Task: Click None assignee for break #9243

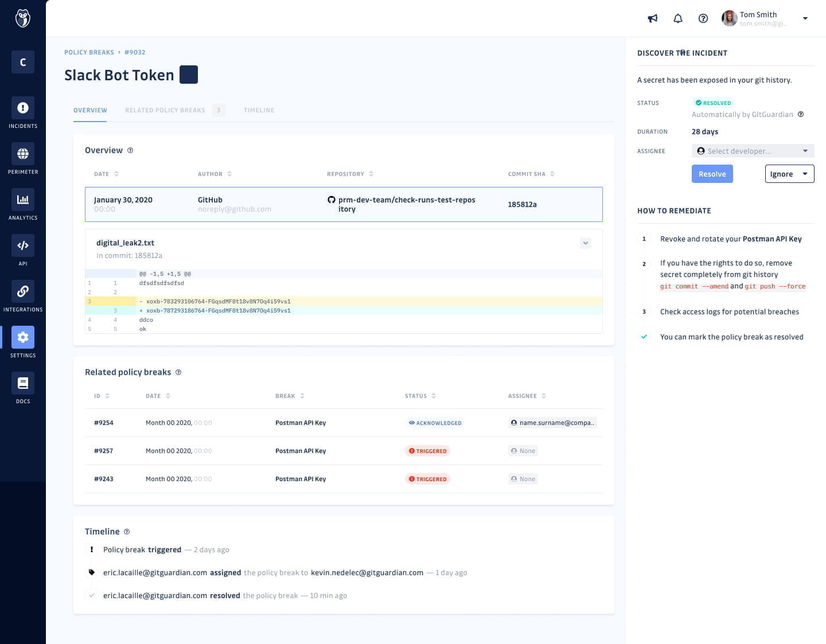Action: 523,479
